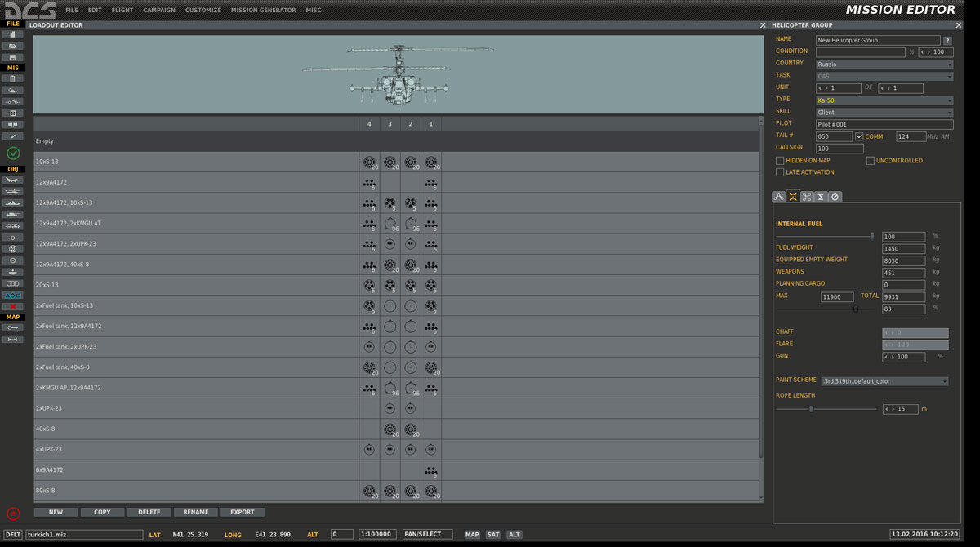Open the sigma summary tab icon
This screenshot has height=547, width=980.
coord(821,197)
